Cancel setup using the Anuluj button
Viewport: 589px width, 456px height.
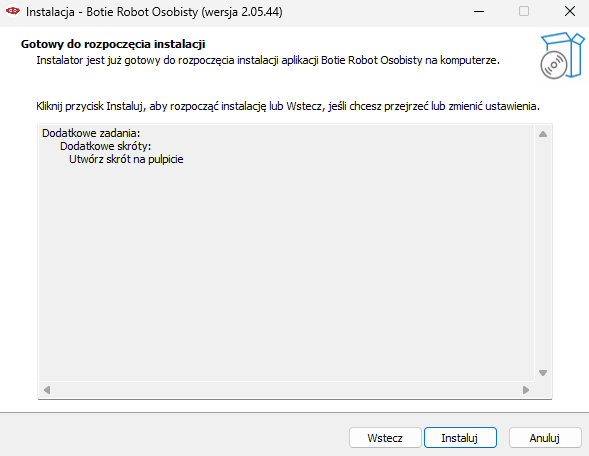(x=545, y=438)
